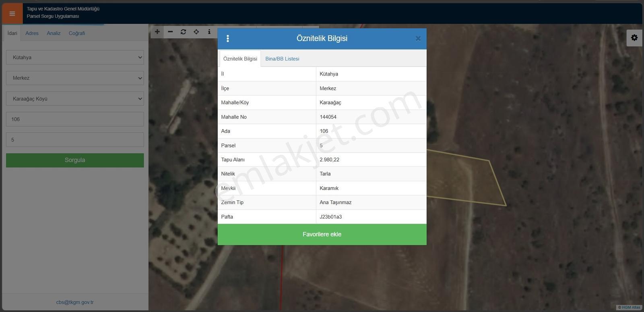Expand the Kütahya province dropdown
The height and width of the screenshot is (312, 644).
coord(75,57)
